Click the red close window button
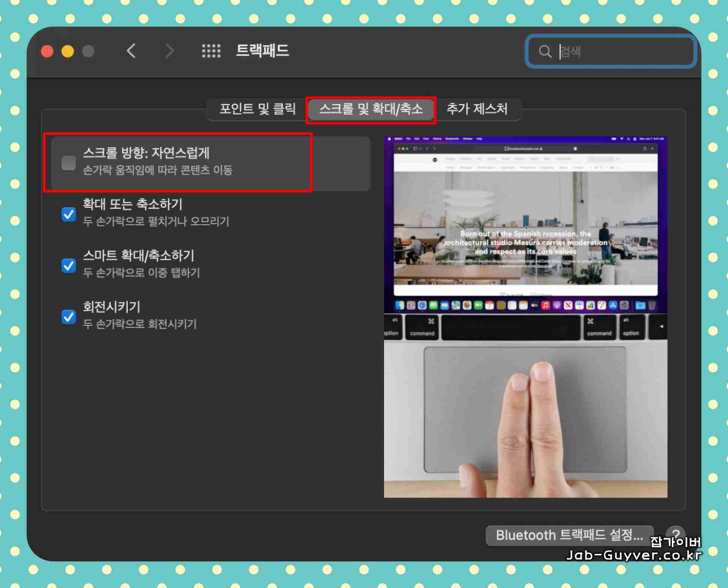 pos(47,51)
